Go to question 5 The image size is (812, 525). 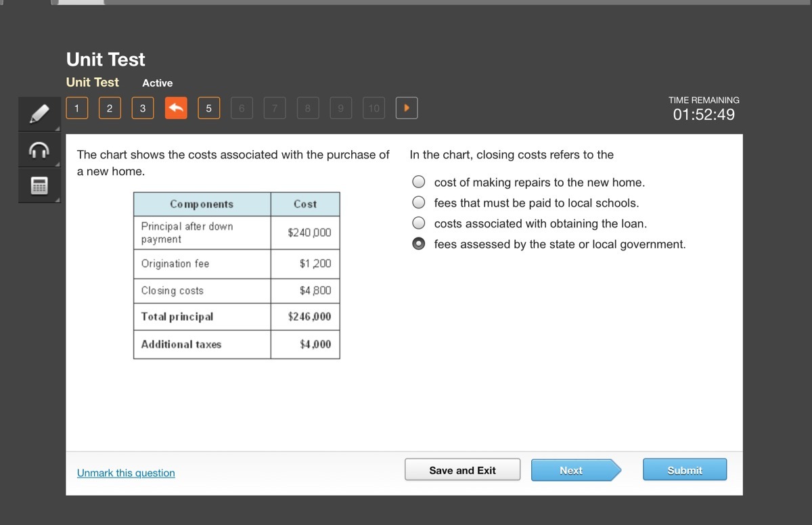coord(208,108)
